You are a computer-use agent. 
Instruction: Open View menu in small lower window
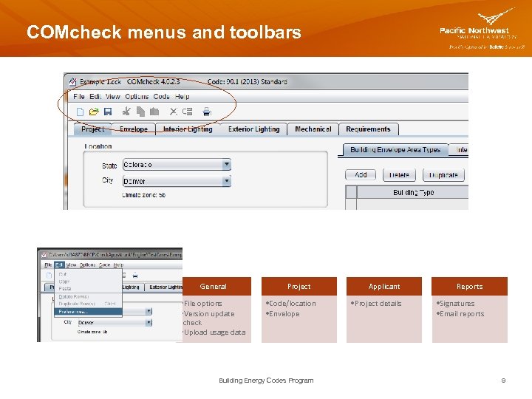click(x=71, y=265)
